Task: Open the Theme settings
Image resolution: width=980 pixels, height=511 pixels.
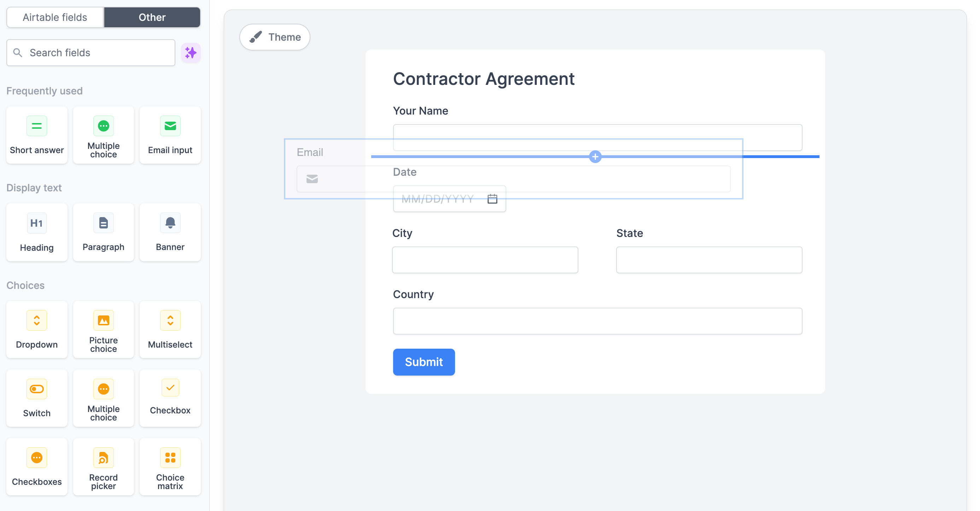Action: [275, 37]
